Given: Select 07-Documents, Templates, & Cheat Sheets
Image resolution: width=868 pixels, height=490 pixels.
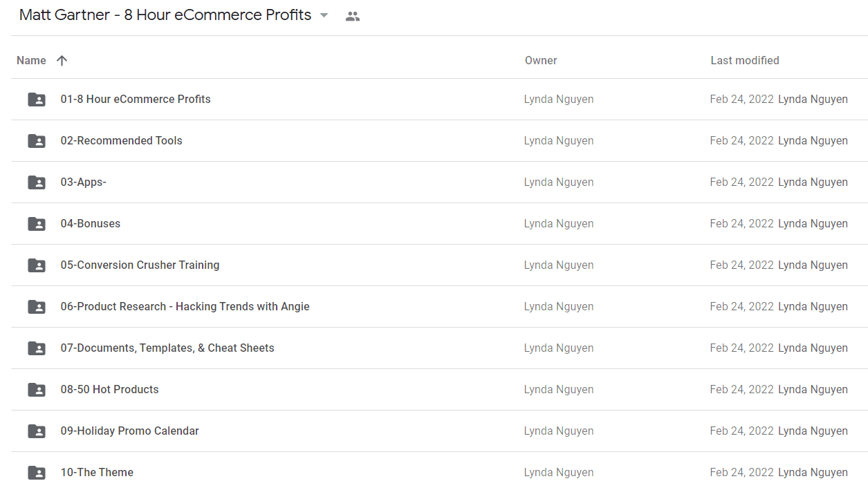Looking at the screenshot, I should coord(167,348).
